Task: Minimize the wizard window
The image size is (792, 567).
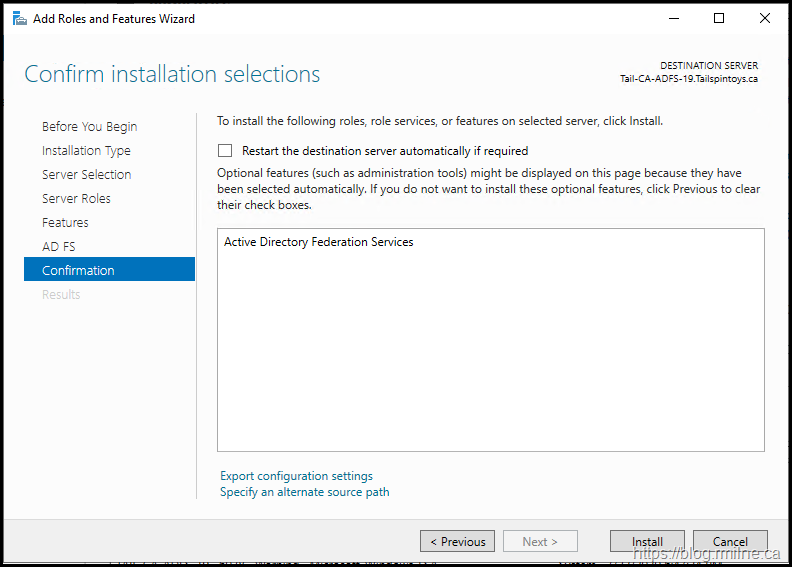Action: 672,18
